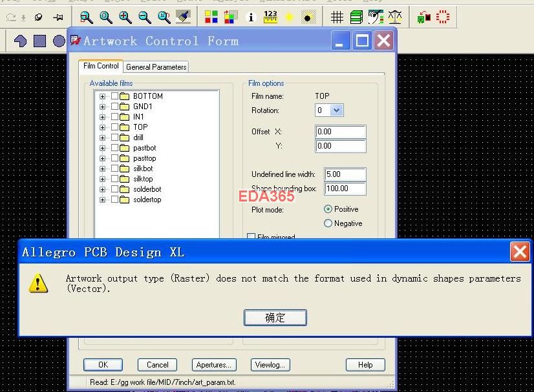
Task: Click OK in Artwork Control Form
Action: click(x=103, y=365)
